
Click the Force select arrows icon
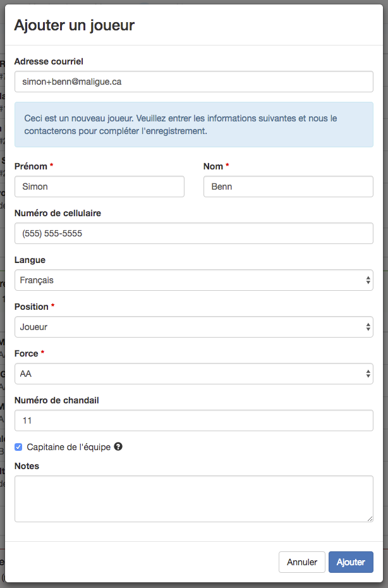pyautogui.click(x=368, y=374)
